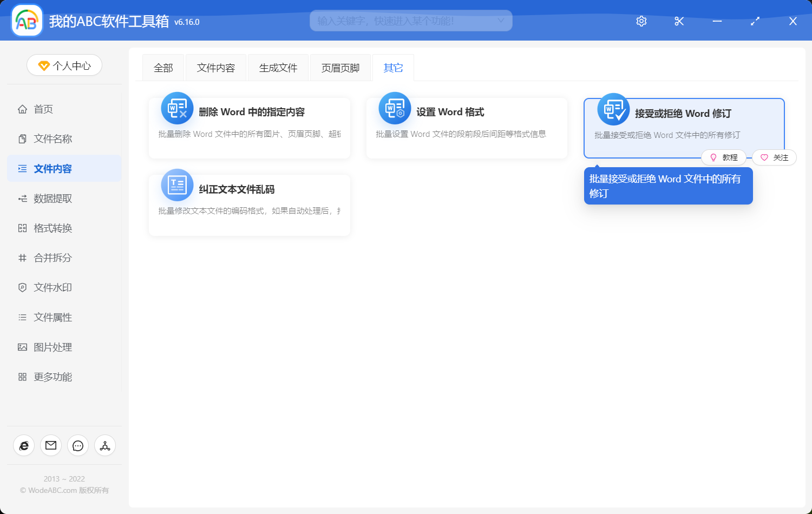Switch to the 全部 tab

click(x=163, y=67)
